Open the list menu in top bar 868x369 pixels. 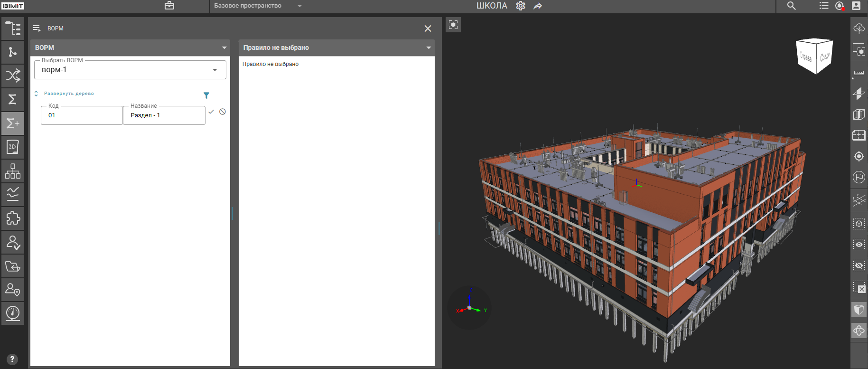click(824, 6)
